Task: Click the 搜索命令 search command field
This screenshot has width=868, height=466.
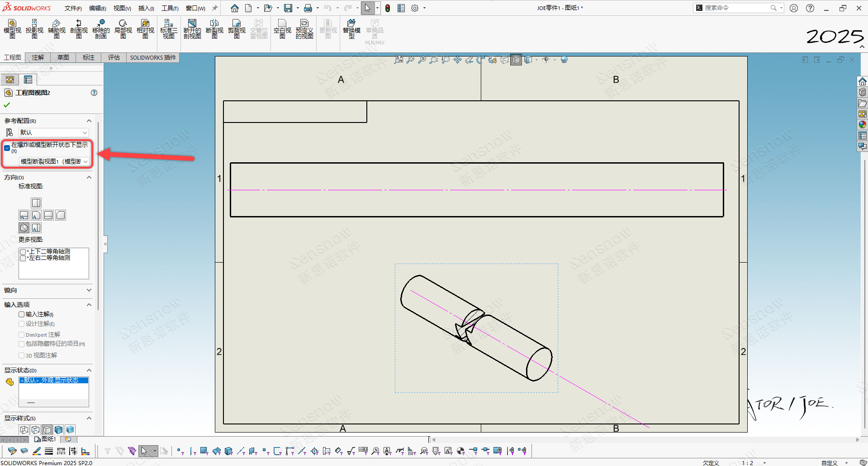Action: pos(736,8)
